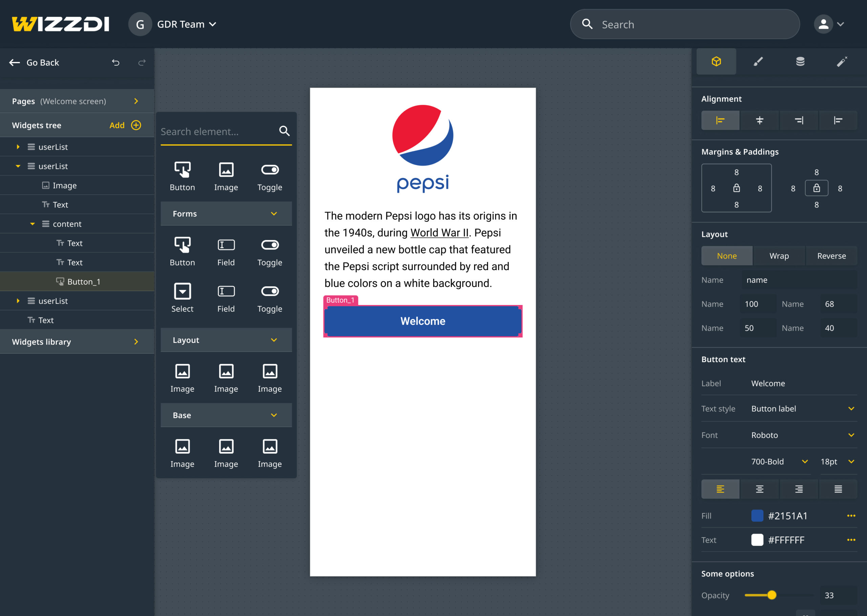This screenshot has height=616, width=867.
Task: Collapse the Forms widget group
Action: pyautogui.click(x=226, y=214)
